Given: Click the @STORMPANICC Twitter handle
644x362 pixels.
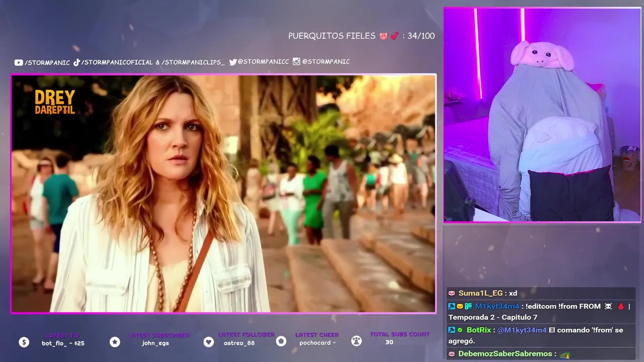Looking at the screenshot, I should [263, 62].
